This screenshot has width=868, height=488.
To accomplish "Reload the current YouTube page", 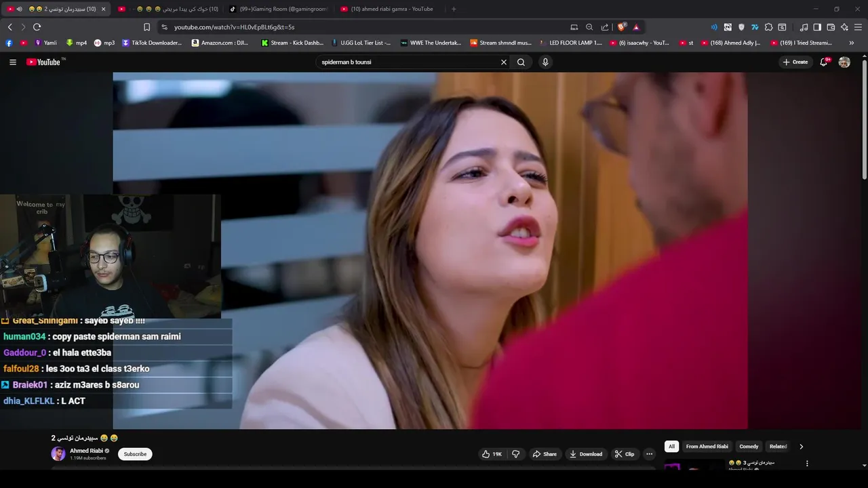I will (37, 27).
